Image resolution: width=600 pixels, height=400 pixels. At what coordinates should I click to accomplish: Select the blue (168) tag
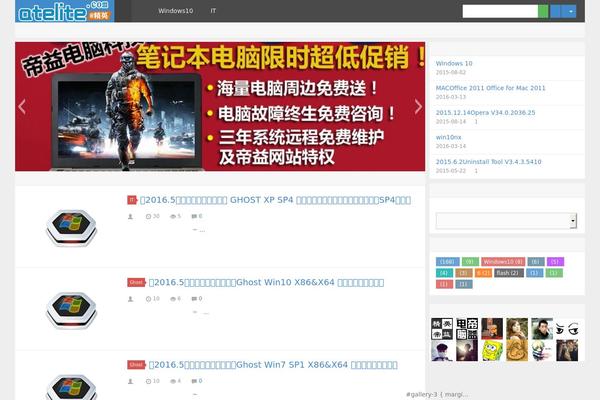point(447,262)
